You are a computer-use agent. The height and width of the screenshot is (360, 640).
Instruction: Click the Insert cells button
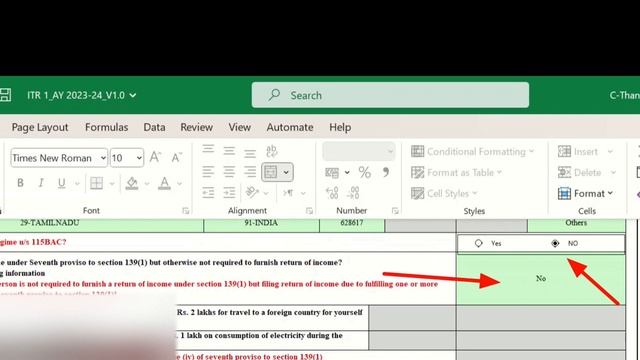(585, 151)
